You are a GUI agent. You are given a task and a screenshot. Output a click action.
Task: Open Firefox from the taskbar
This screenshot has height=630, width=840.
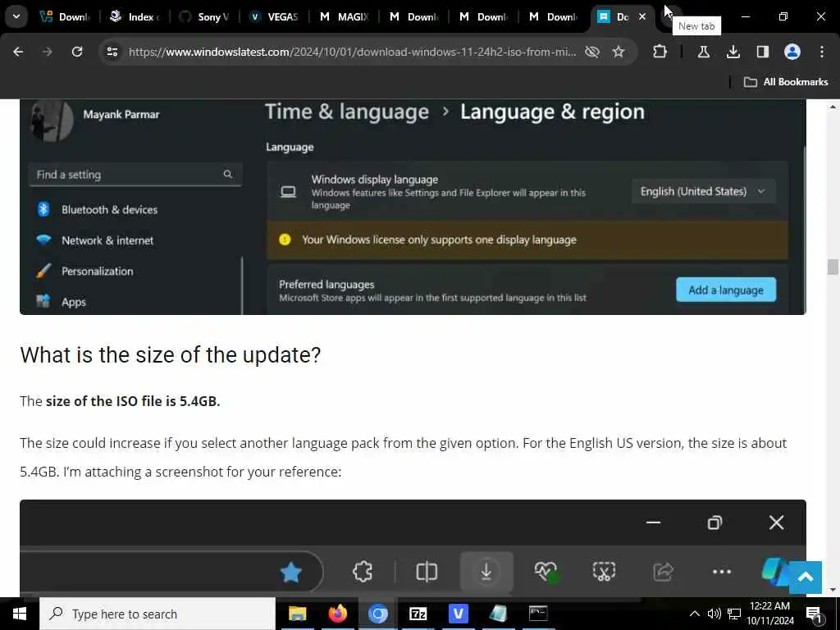337,614
